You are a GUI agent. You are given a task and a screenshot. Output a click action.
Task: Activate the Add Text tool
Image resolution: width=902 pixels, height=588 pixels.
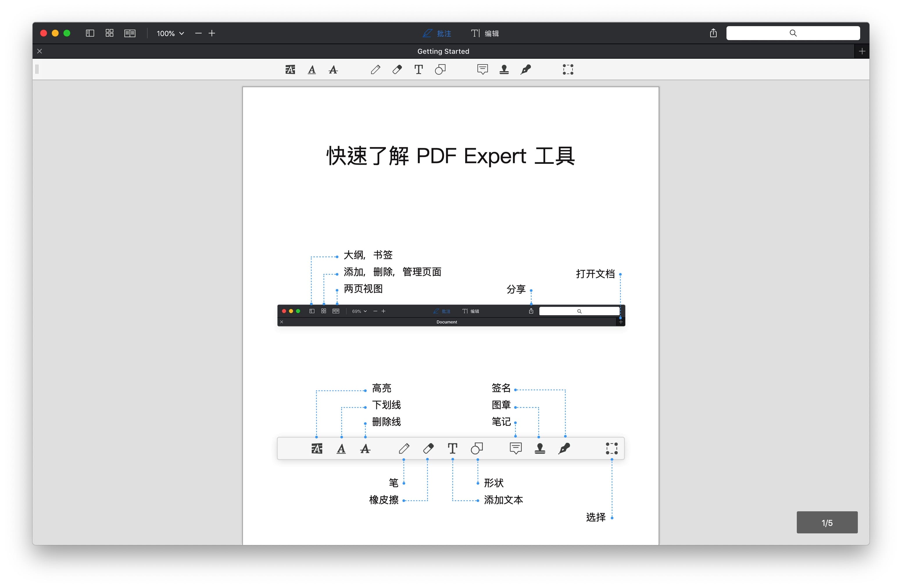pos(418,70)
